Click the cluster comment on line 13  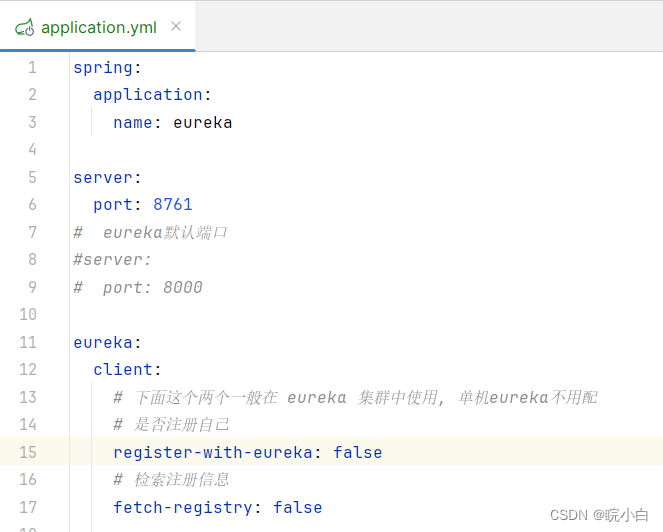(x=355, y=398)
